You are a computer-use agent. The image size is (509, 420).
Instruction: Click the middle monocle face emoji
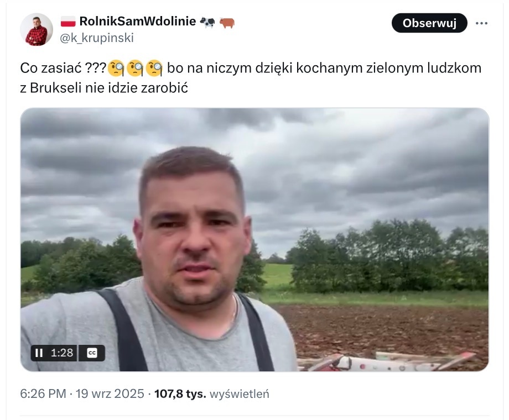pyautogui.click(x=136, y=68)
